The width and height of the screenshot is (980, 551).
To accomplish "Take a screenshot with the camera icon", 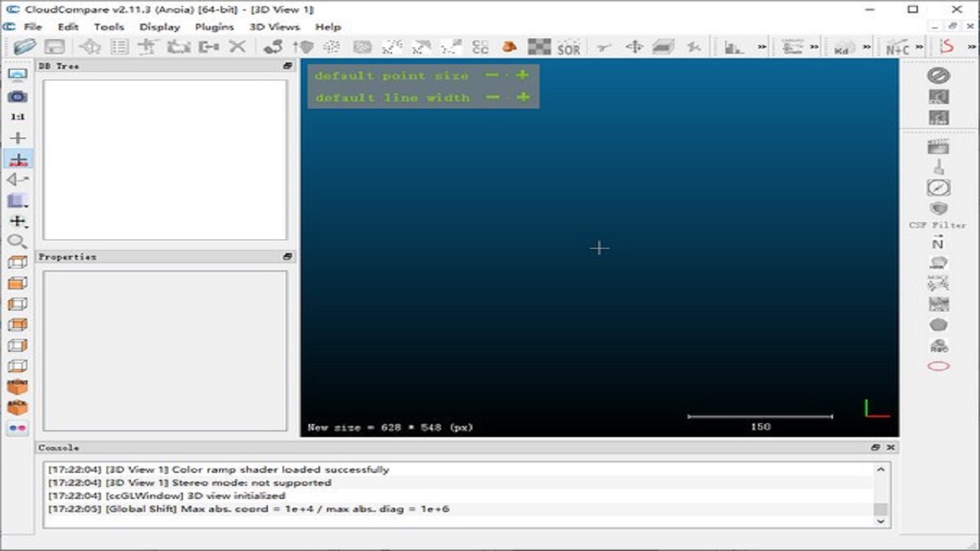I will click(x=17, y=96).
